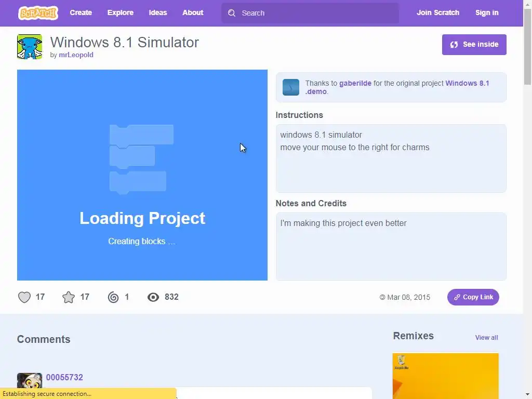Open the Explore page
The height and width of the screenshot is (399, 532).
click(x=121, y=12)
